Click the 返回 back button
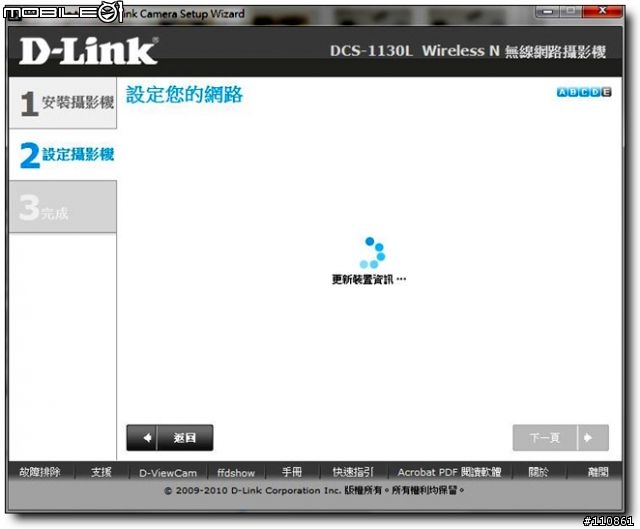The image size is (640, 529). click(170, 438)
